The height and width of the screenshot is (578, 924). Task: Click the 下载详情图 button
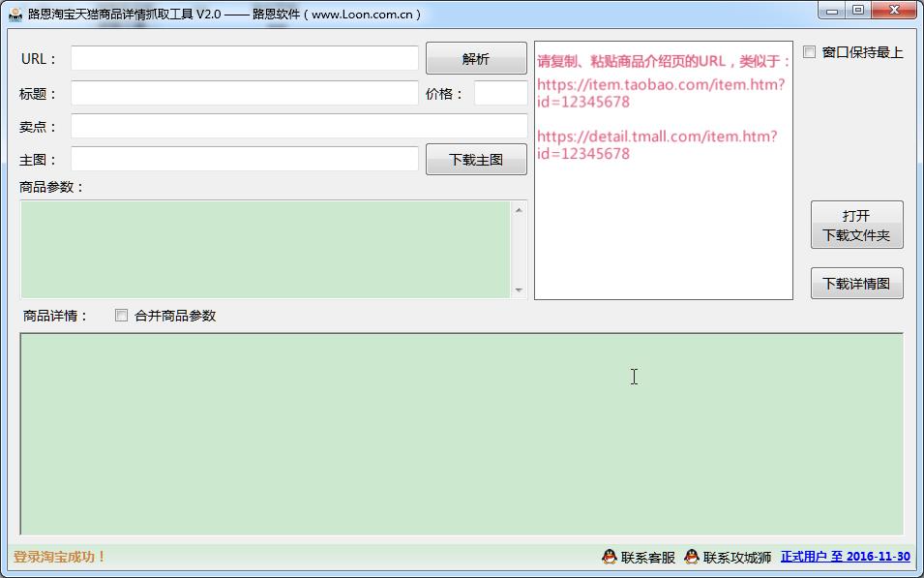pyautogui.click(x=856, y=284)
